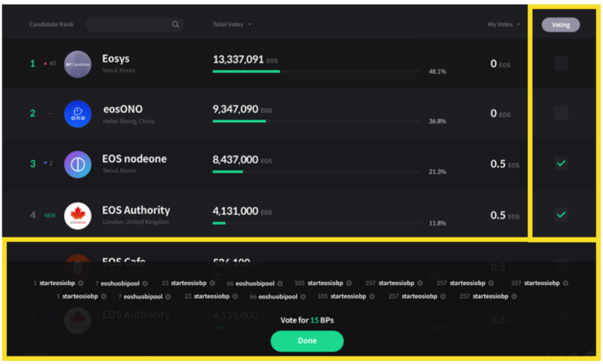Remove the first-row eoshuobipool tag ranked 66
603x364 pixels.
coord(281,283)
